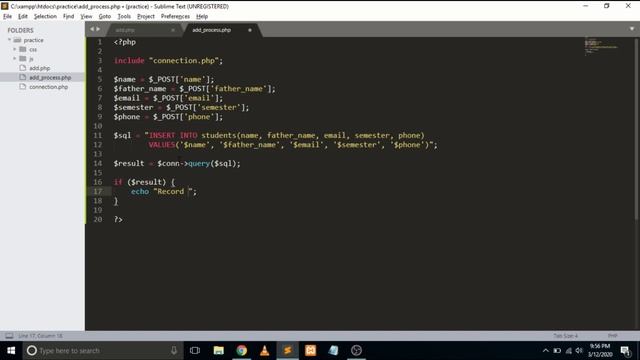Toggle the sidebar from status bar icon
The width and height of the screenshot is (640, 360).
pyautogui.click(x=9, y=336)
